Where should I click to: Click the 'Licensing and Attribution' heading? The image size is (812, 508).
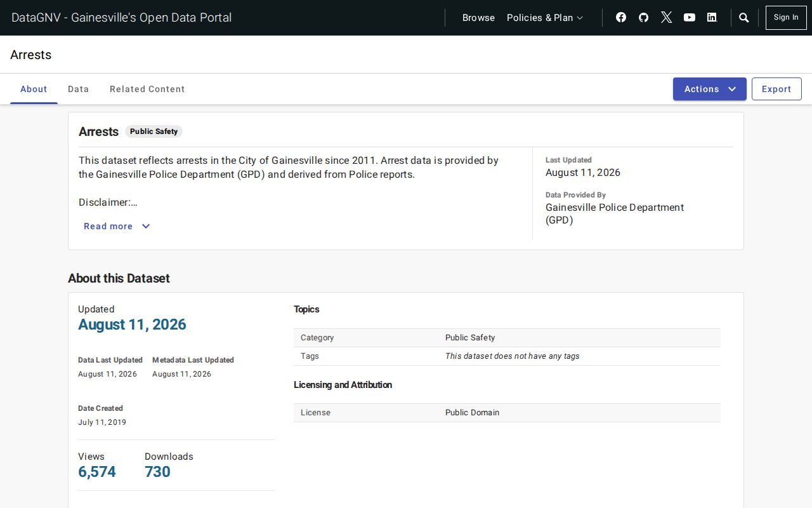(343, 385)
